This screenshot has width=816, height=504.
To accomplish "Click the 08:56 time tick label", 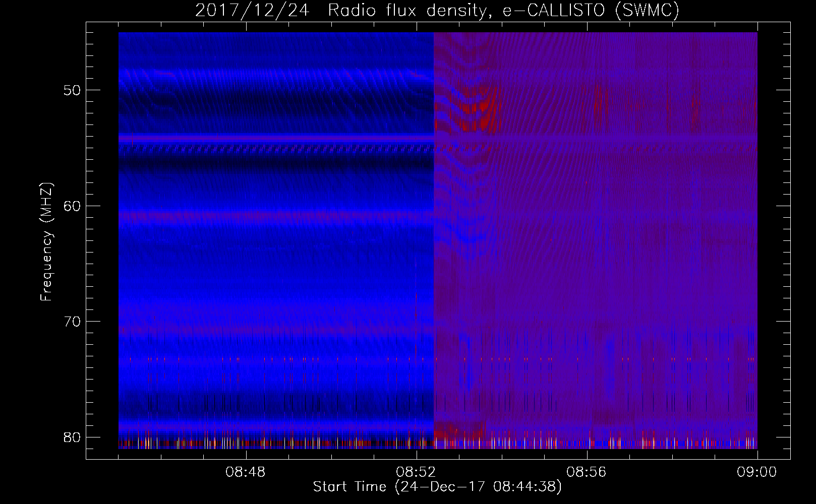I will (x=587, y=472).
